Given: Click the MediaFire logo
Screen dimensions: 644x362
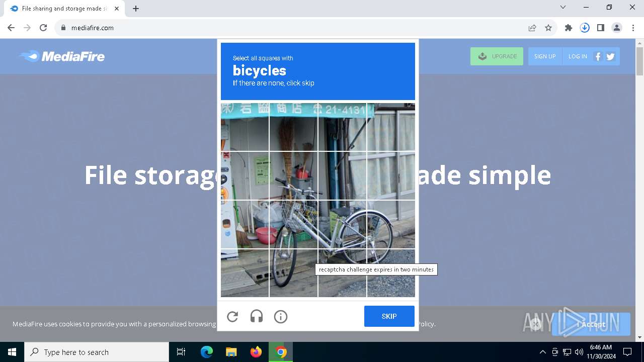Looking at the screenshot, I should 61,56.
